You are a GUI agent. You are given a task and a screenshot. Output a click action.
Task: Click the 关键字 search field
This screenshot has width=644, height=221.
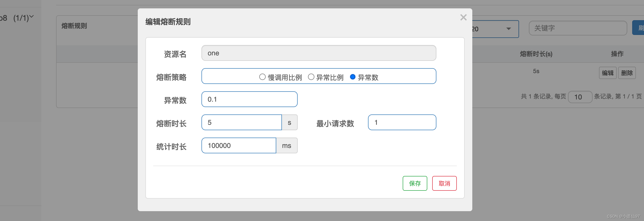(578, 28)
